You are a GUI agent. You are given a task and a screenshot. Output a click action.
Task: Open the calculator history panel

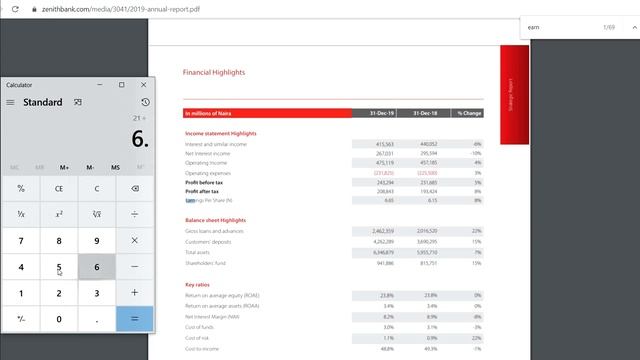145,102
